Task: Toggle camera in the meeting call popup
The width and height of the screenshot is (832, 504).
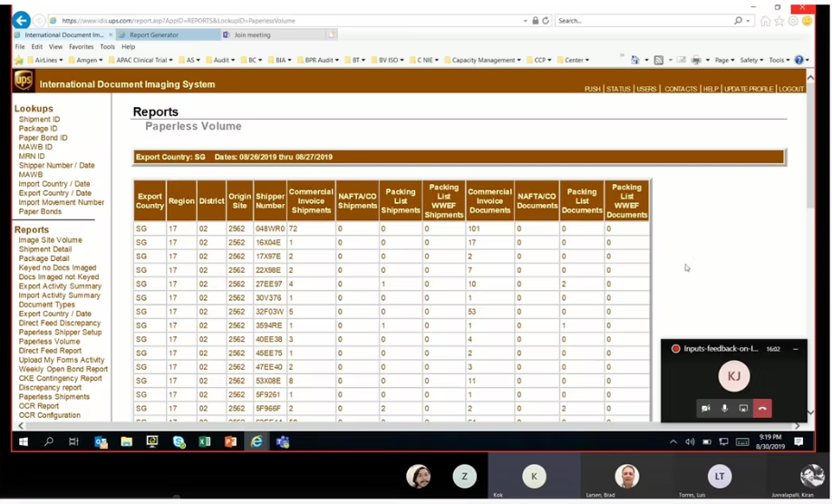Action: 705,409
